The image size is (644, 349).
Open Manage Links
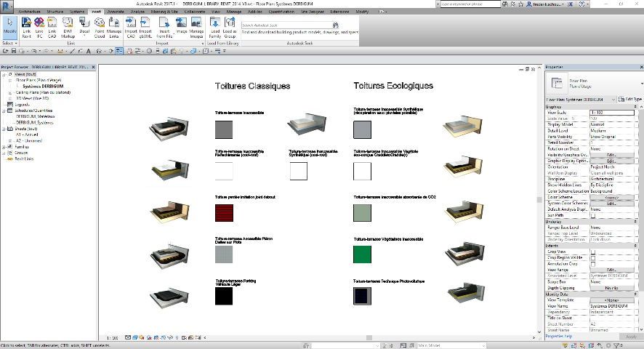click(114, 27)
